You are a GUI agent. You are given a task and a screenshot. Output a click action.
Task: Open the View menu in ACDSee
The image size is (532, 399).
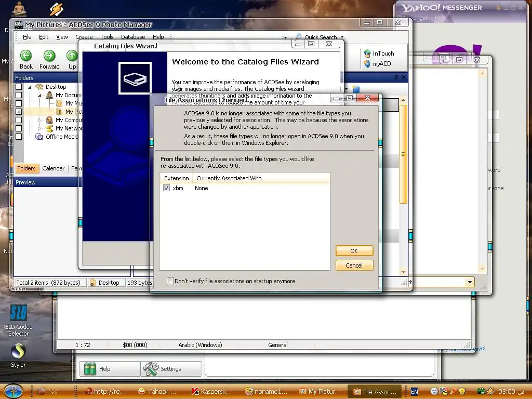(x=62, y=37)
